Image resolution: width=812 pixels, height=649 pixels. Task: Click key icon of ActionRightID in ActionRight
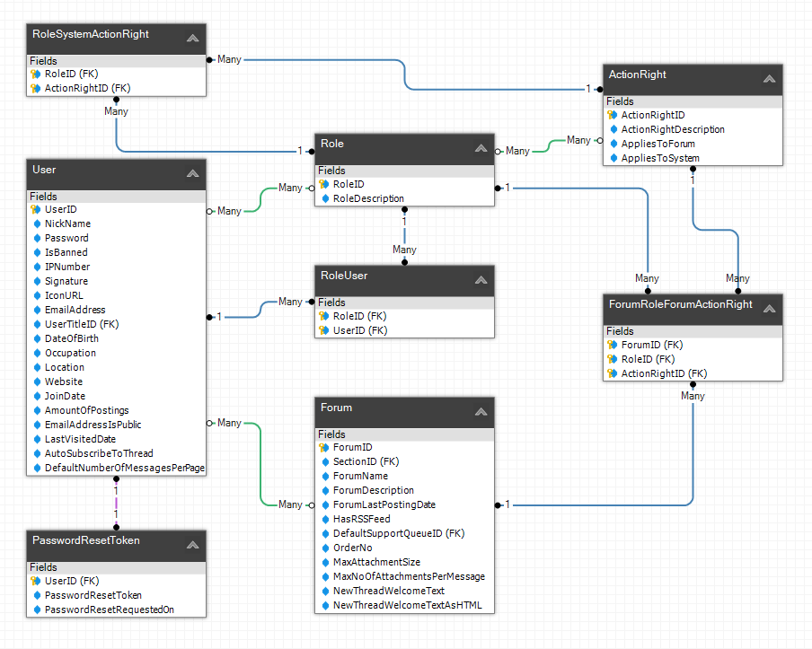click(x=613, y=115)
